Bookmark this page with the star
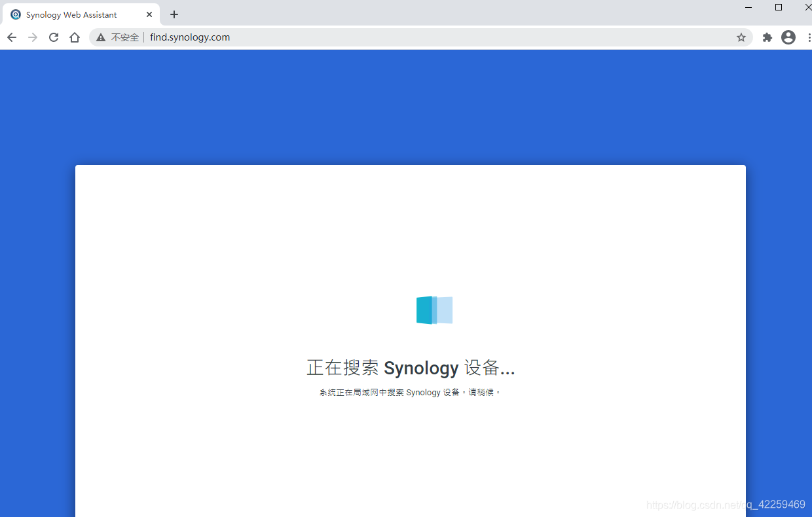The height and width of the screenshot is (517, 812). pyautogui.click(x=741, y=37)
